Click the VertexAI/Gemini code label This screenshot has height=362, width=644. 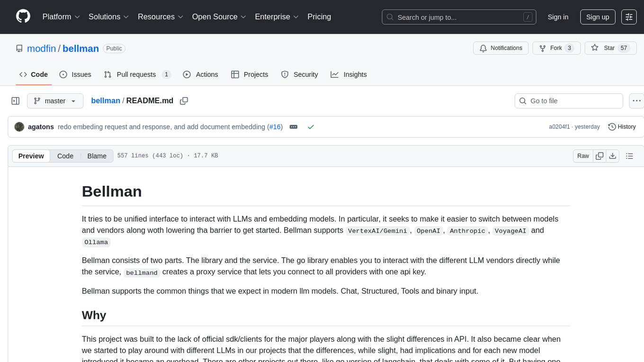[x=377, y=231]
